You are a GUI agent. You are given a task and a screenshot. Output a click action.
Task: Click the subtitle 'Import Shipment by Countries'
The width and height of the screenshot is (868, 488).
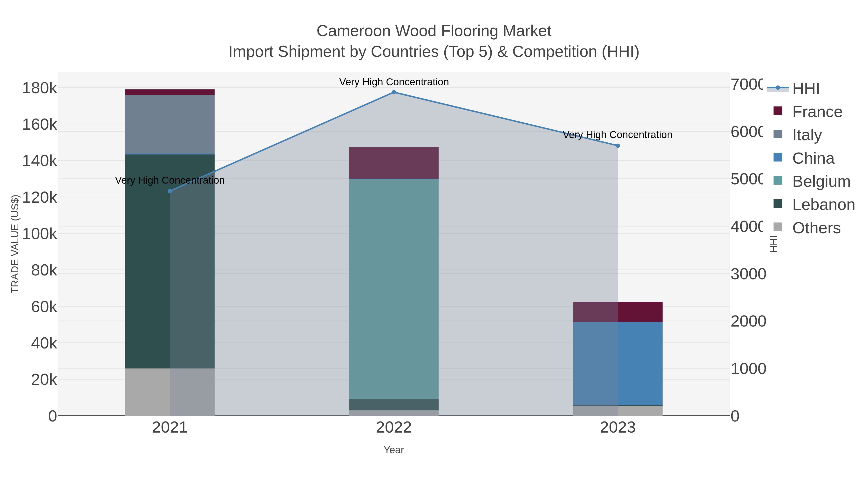click(334, 52)
